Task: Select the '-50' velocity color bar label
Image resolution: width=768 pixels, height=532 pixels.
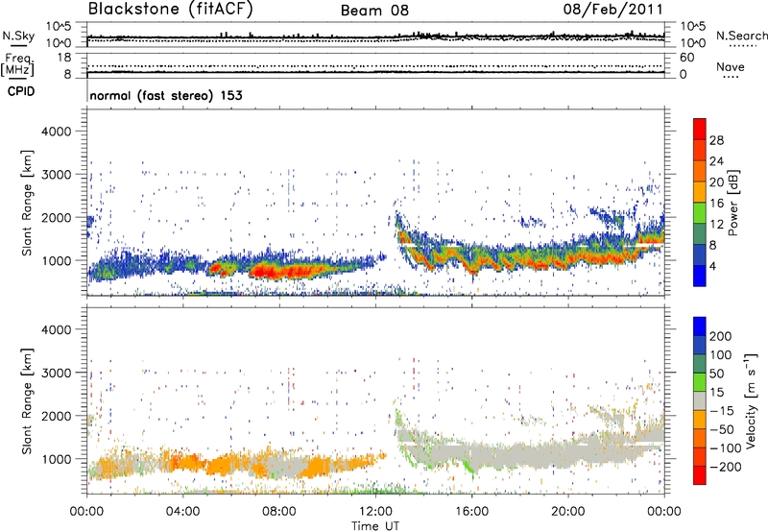Action: tap(722, 429)
